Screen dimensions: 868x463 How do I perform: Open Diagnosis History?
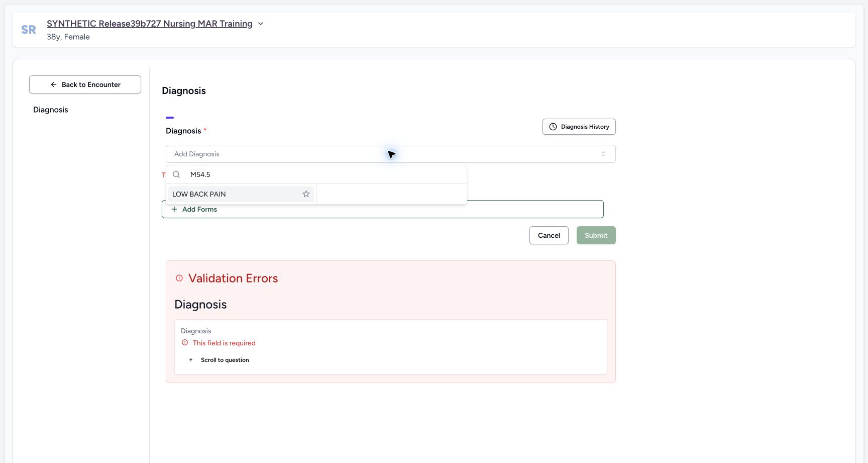pos(579,127)
